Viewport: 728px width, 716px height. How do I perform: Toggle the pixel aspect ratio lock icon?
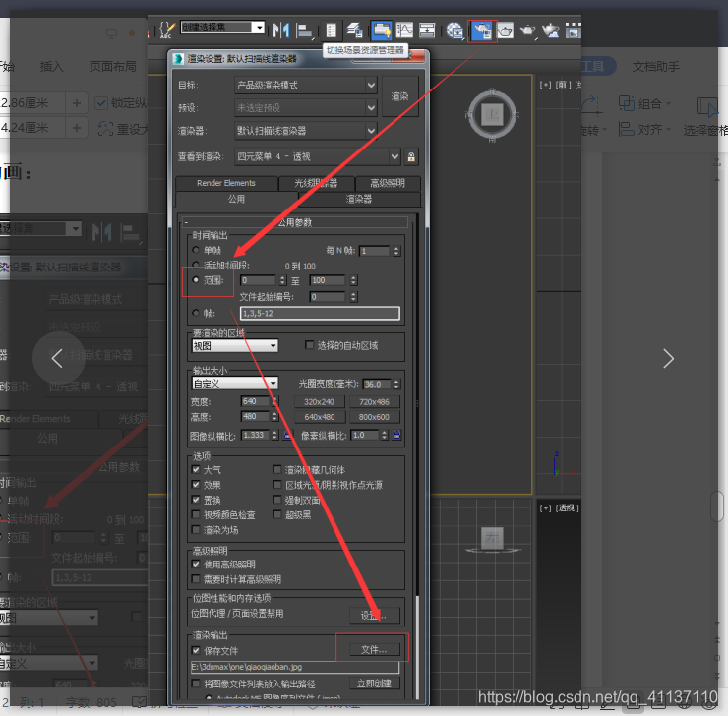397,435
